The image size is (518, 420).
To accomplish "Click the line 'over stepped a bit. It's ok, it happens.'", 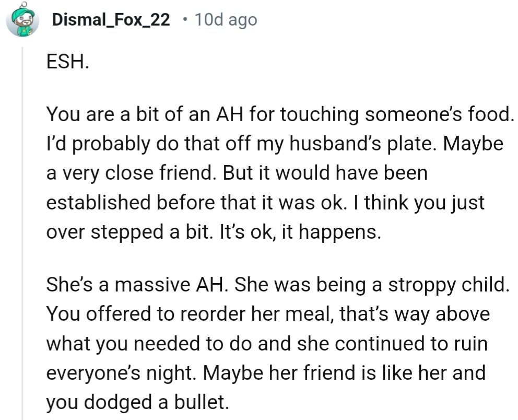I will [214, 231].
